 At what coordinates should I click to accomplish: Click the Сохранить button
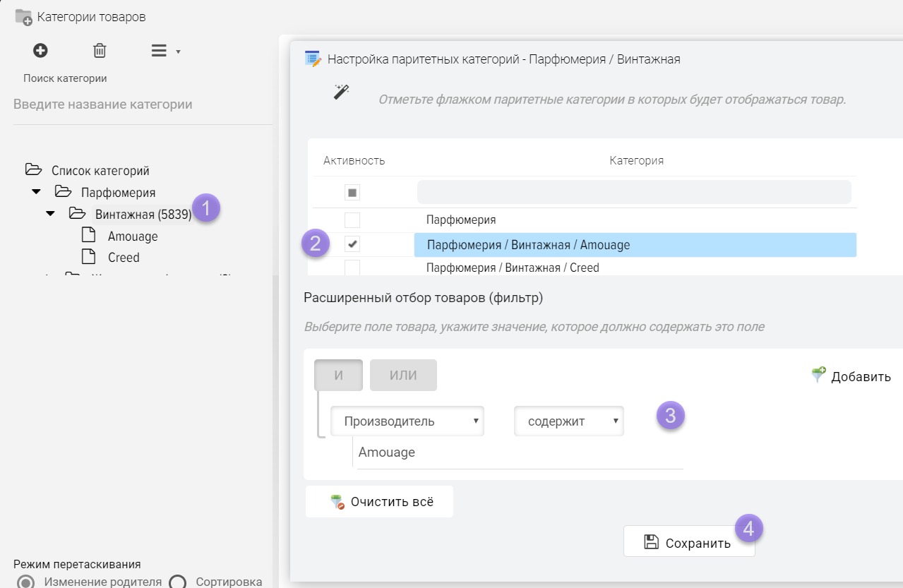coord(689,542)
